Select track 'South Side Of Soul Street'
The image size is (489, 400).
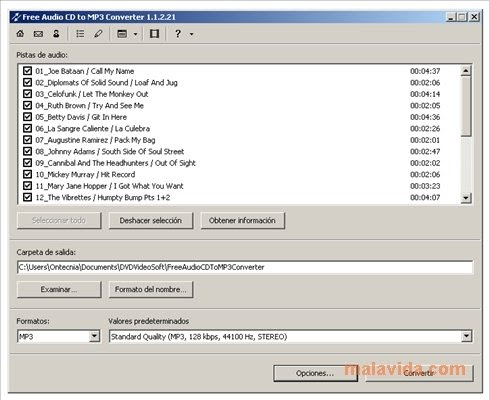pos(143,151)
